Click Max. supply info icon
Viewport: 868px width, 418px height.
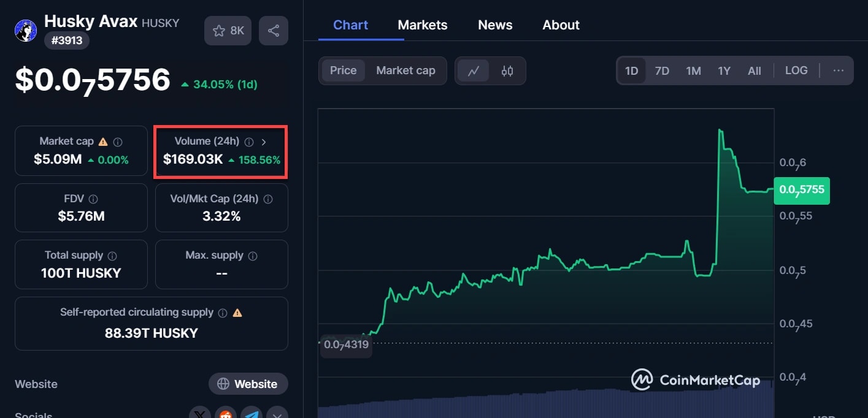[253, 256]
